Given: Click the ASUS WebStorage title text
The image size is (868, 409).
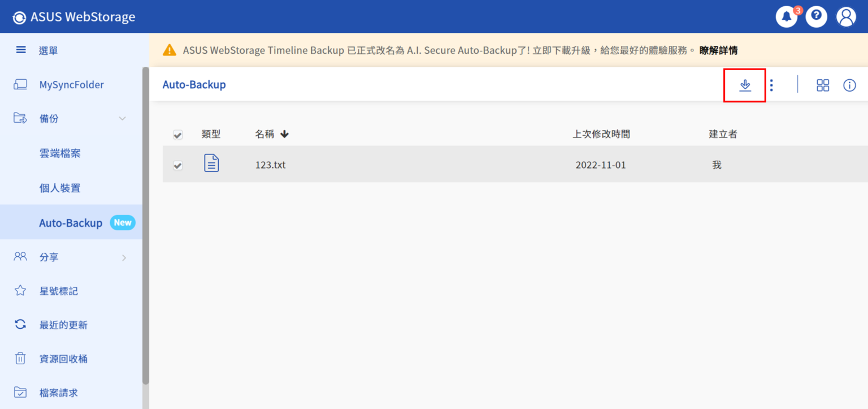Looking at the screenshot, I should [83, 17].
